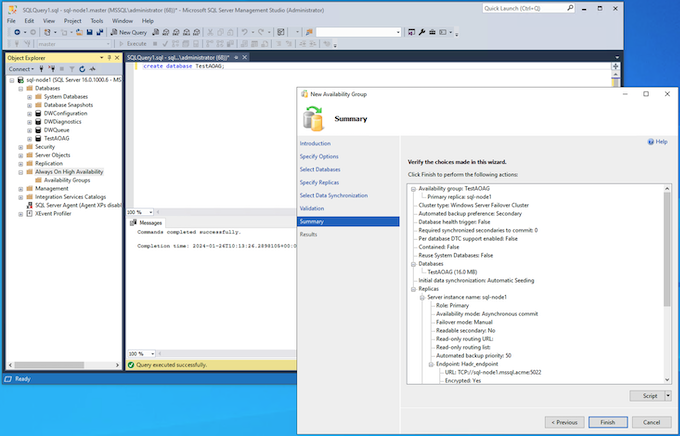Select the TestAOAG database icon in Object Explorer
Image resolution: width=680 pixels, height=436 pixels.
point(38,138)
